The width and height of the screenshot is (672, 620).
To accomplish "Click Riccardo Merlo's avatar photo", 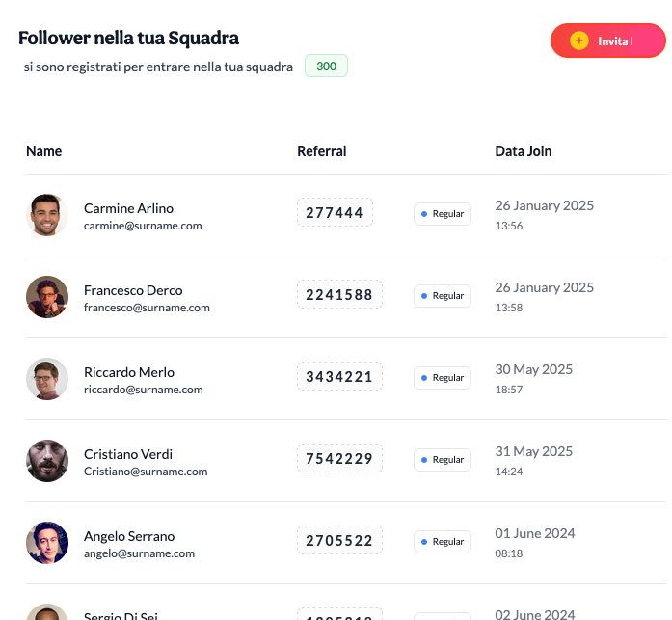I will pos(47,379).
